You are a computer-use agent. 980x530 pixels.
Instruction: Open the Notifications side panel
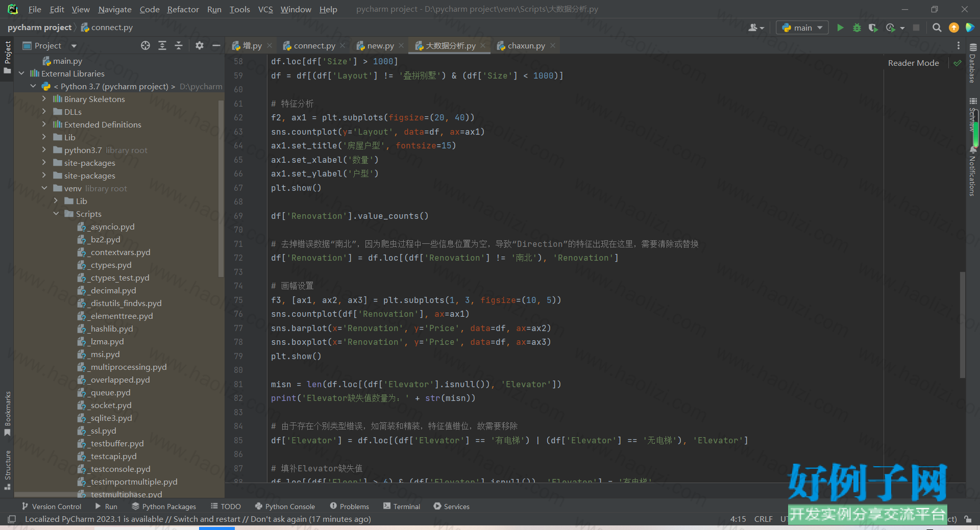coord(972,171)
